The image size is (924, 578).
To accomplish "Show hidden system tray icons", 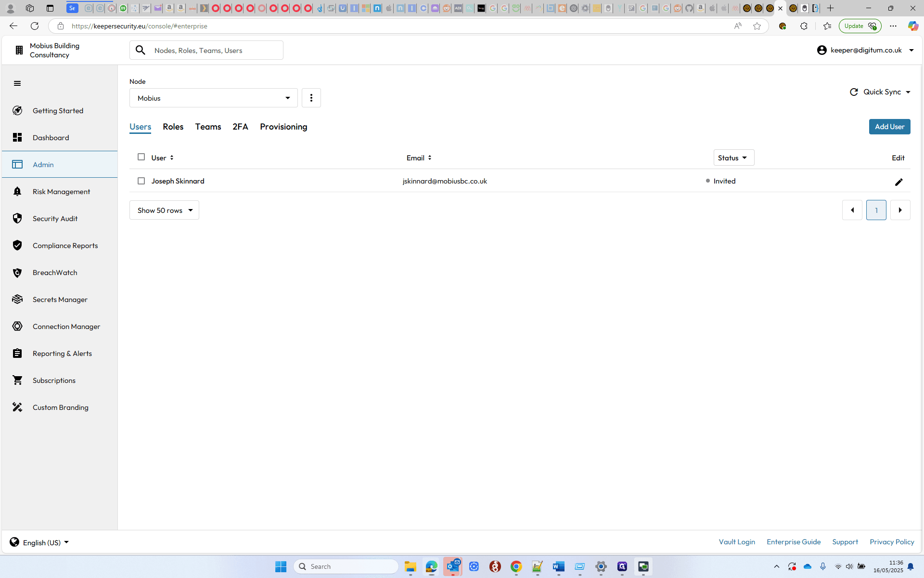I will tap(776, 566).
